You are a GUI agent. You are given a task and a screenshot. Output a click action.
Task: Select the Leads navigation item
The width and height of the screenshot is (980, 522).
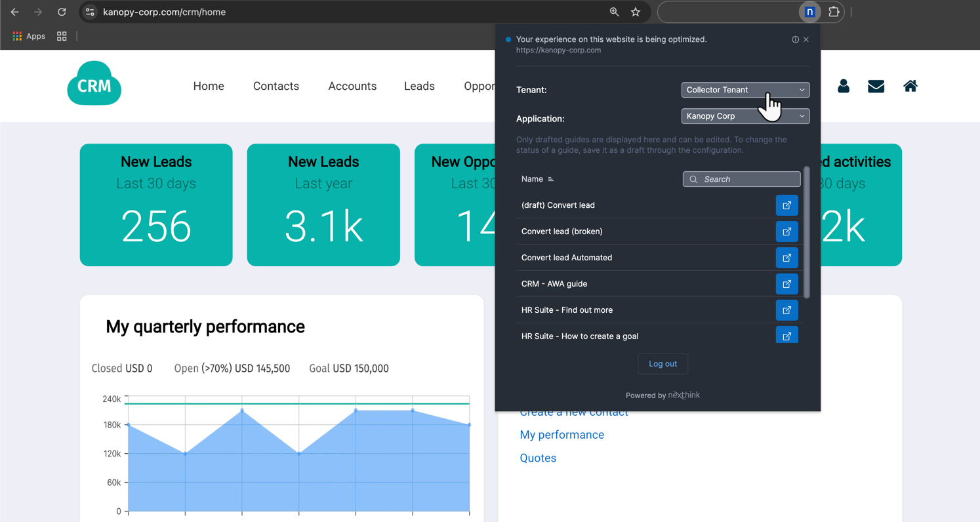click(x=419, y=86)
